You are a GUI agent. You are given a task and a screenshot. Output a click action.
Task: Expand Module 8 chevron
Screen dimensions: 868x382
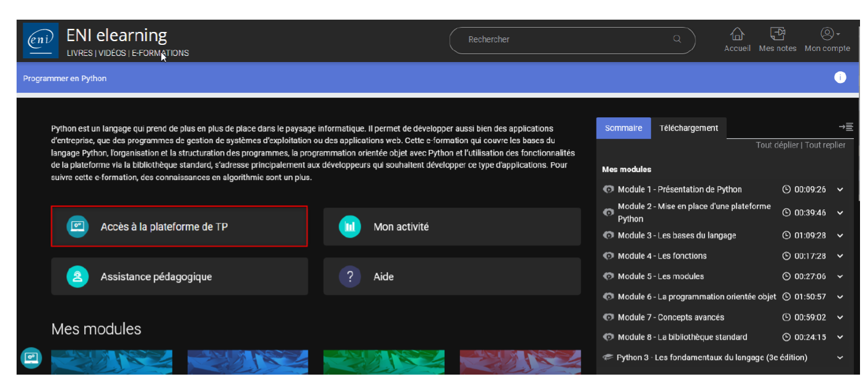pyautogui.click(x=840, y=338)
